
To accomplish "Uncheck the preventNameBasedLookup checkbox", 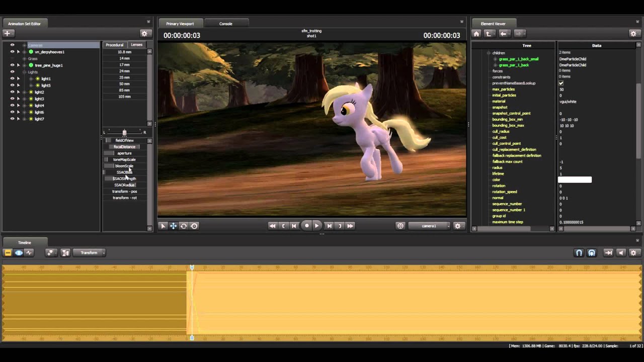I will pos(561,83).
